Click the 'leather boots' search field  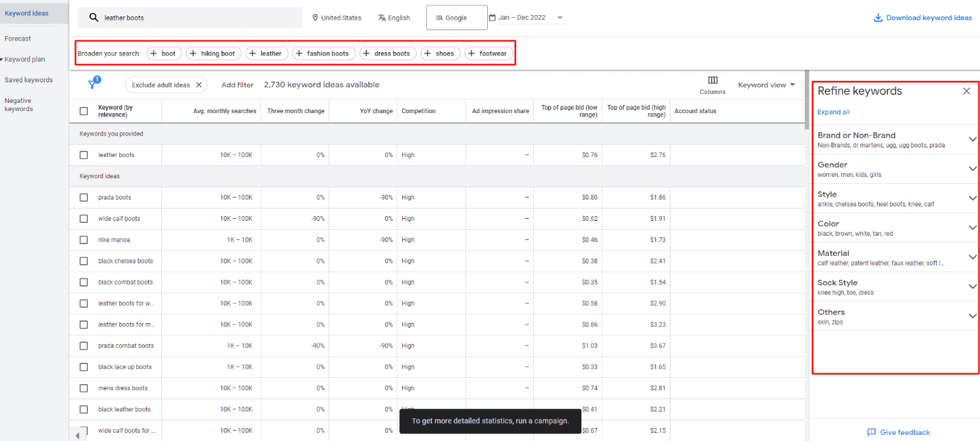(x=199, y=18)
